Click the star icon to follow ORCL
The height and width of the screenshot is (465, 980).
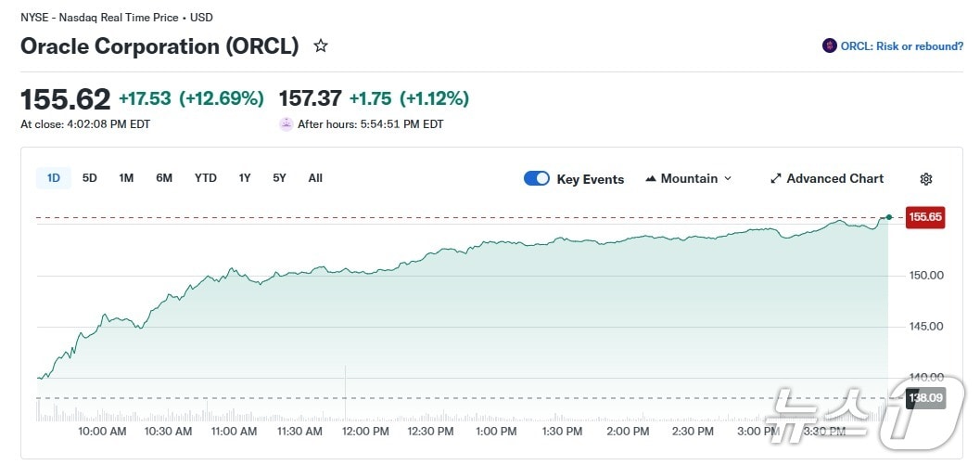point(321,45)
